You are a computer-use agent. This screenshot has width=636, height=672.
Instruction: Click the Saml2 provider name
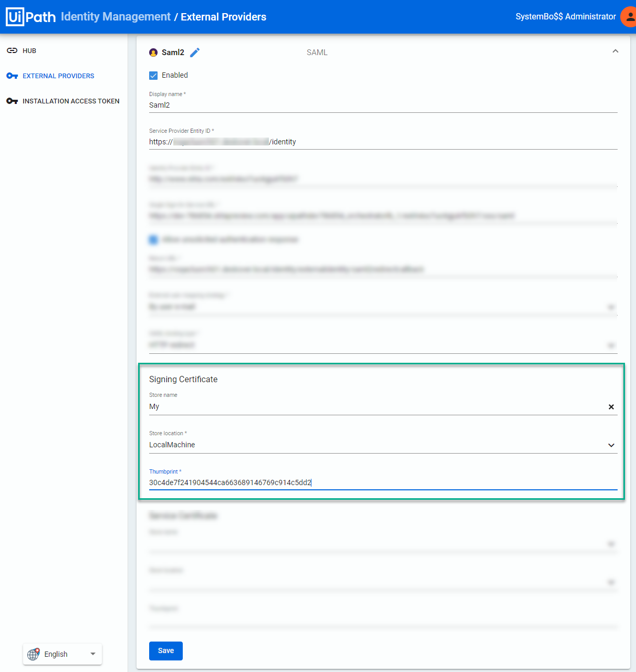point(173,52)
